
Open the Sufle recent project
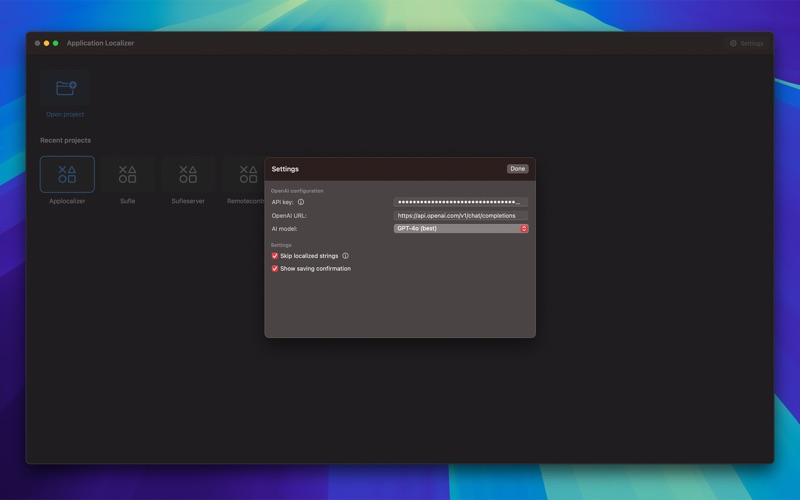point(128,174)
